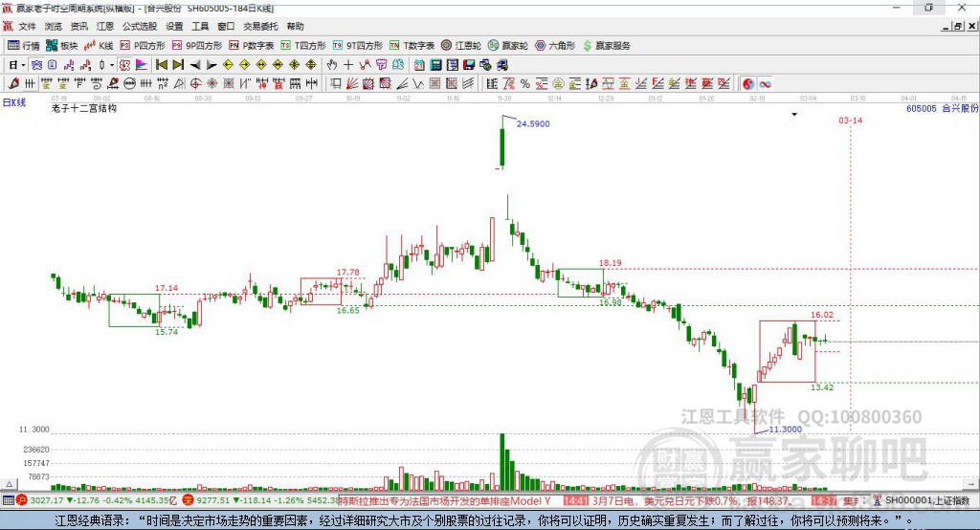Open the 帮助 menu
The image size is (980, 530).
[x=295, y=26]
